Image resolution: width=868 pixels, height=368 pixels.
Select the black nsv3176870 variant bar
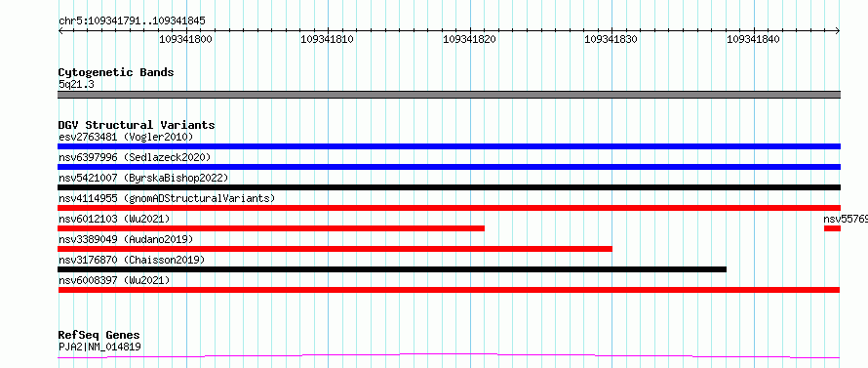click(x=392, y=269)
